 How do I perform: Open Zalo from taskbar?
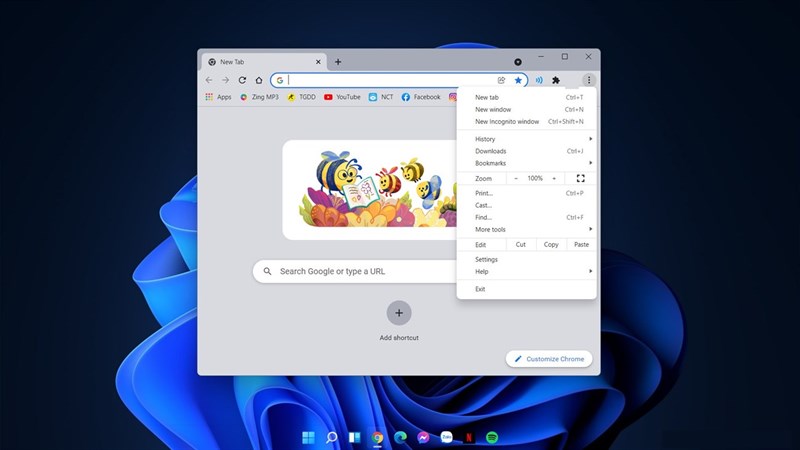[446, 437]
